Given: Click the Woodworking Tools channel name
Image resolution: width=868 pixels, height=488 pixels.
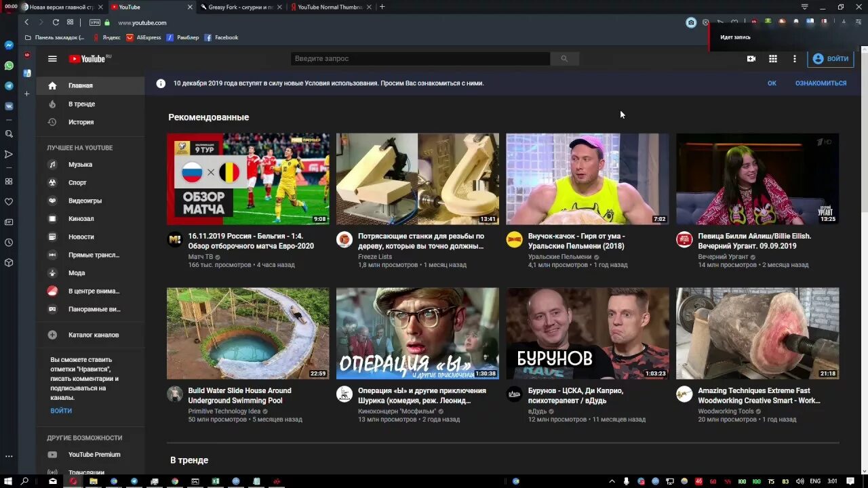Looking at the screenshot, I should (x=726, y=411).
